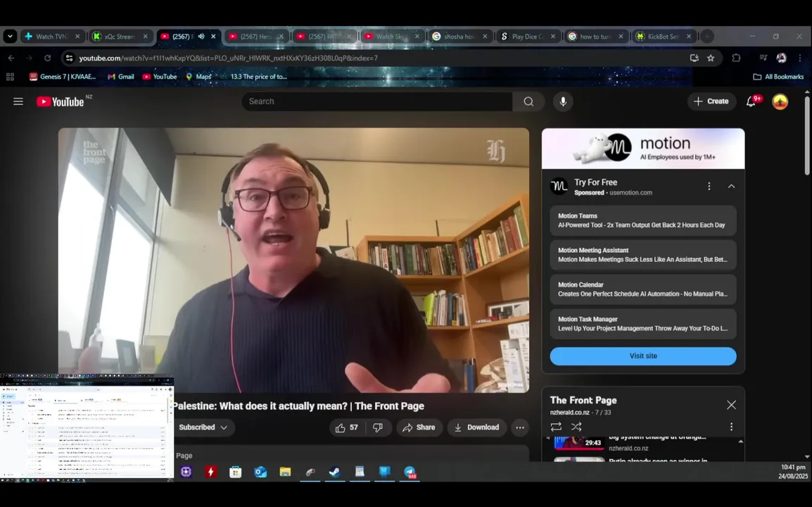Open a new browser tab
Viewport: 812px width, 507px height.
(707, 37)
